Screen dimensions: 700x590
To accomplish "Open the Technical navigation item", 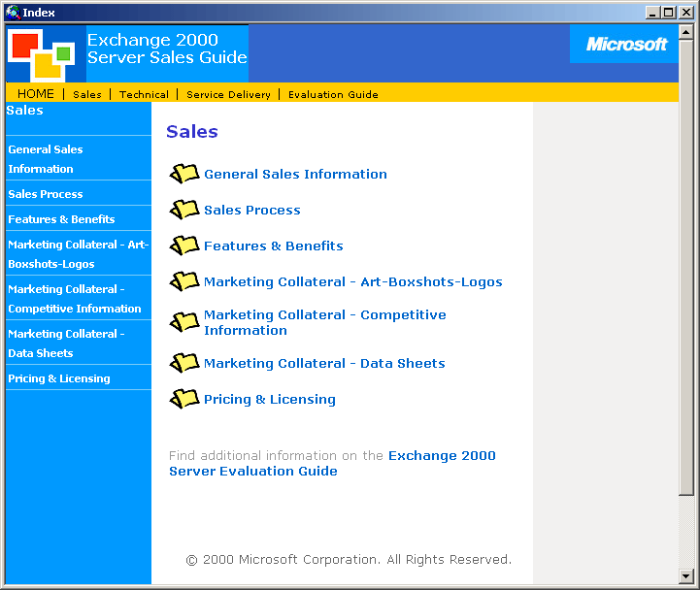I will [x=144, y=94].
